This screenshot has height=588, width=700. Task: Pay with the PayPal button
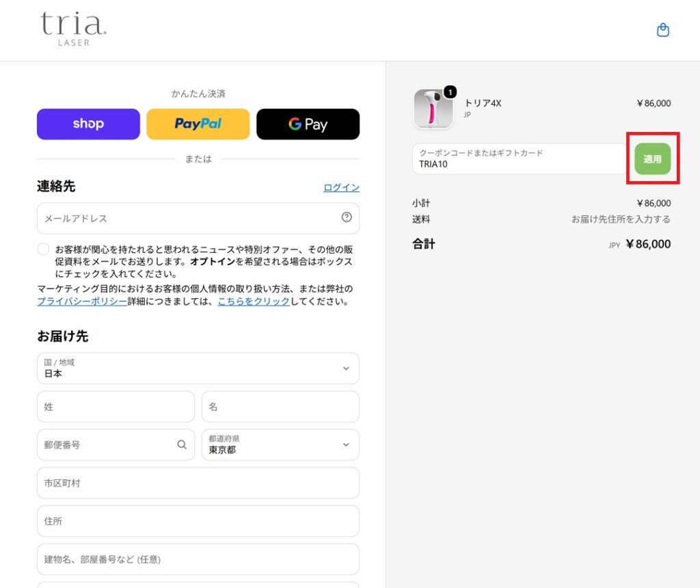click(198, 124)
